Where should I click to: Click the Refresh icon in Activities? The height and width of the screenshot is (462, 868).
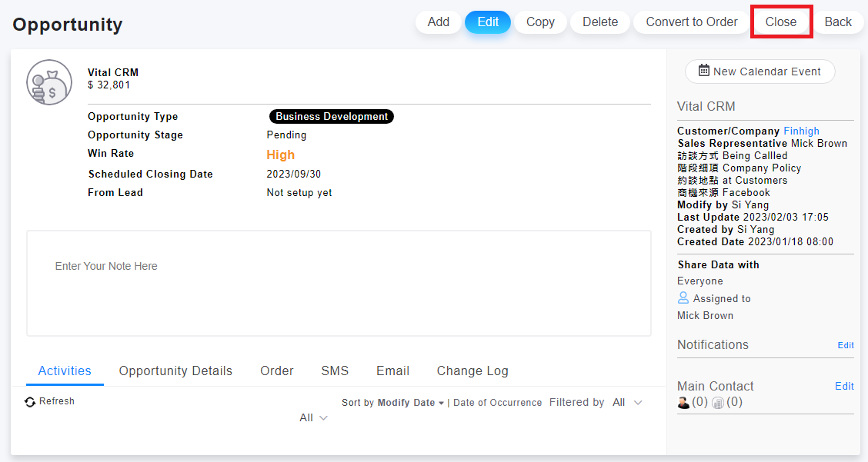click(30, 402)
